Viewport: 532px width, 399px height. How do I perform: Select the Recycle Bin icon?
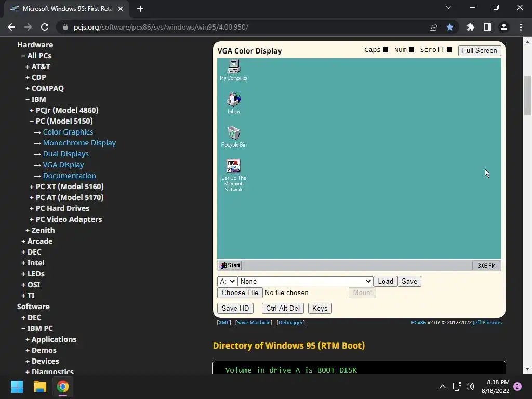233,137
